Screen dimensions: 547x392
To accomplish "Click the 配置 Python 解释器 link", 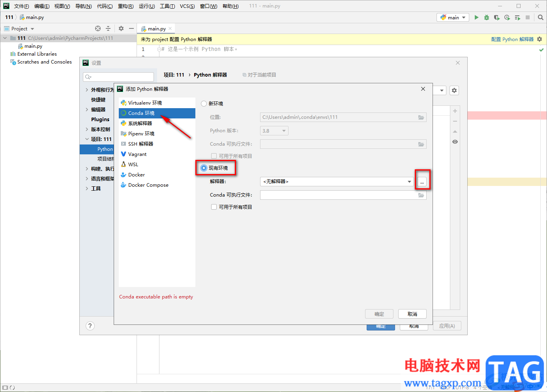I will pyautogui.click(x=512, y=39).
